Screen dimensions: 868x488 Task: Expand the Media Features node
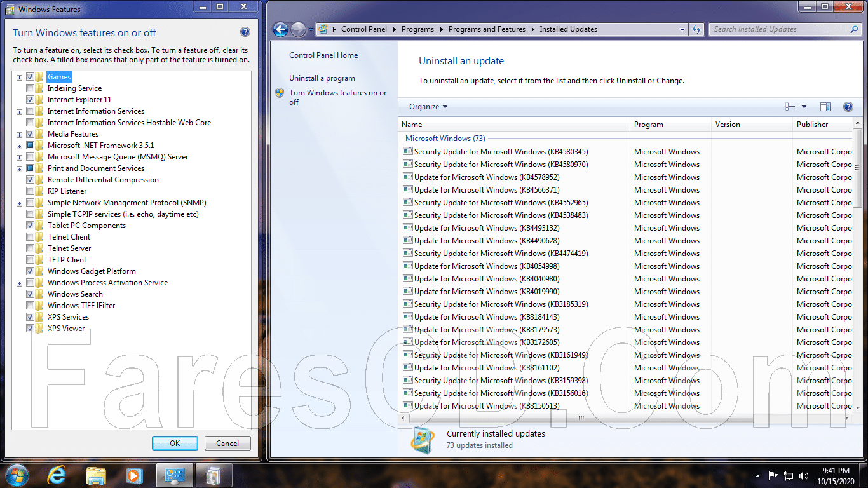[x=20, y=134]
